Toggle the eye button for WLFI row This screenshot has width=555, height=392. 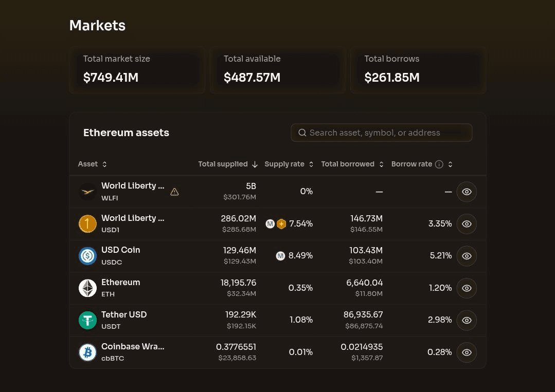pyautogui.click(x=467, y=192)
